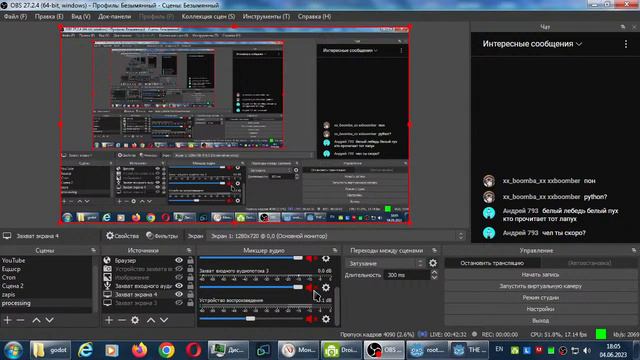Open Затухание transition dropdown
640x360 pixels.
tap(385, 263)
